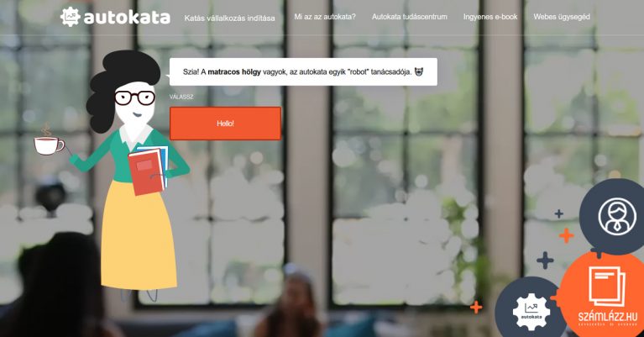Click the autokata gear logo icon in header
The height and width of the screenshot is (337, 644).
(70, 17)
